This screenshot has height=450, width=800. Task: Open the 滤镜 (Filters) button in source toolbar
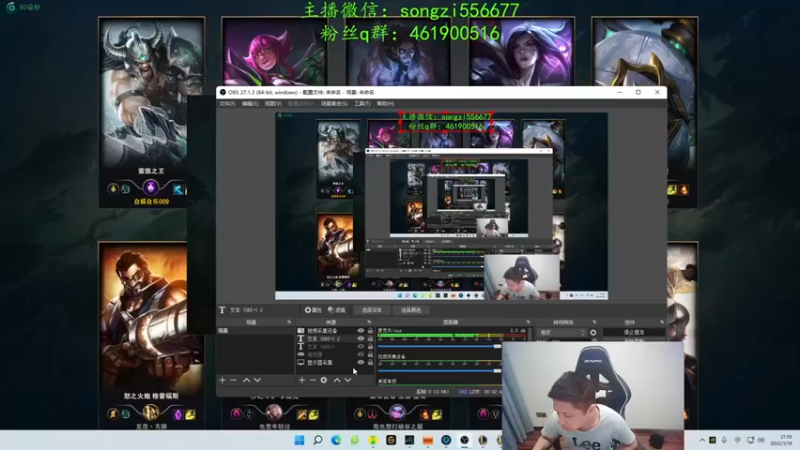(x=337, y=310)
